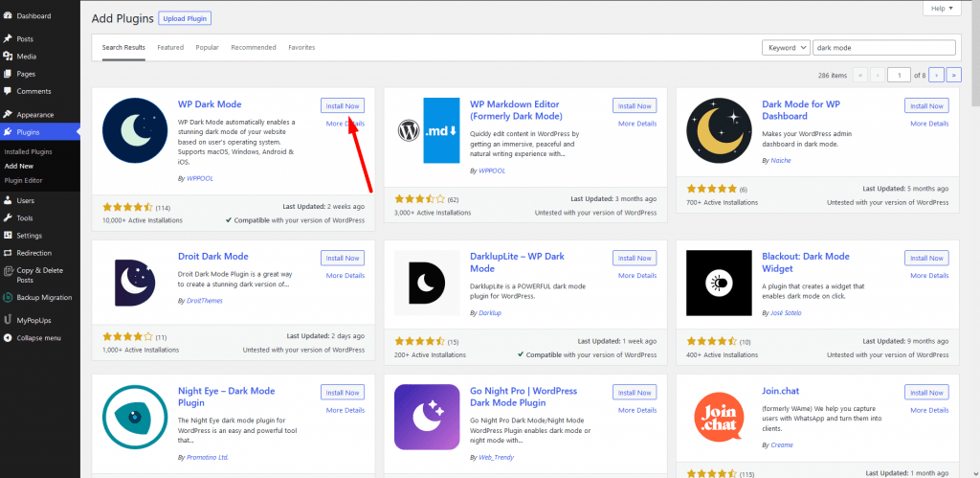
Task: Click the Redirection icon in sidebar
Action: click(8, 254)
